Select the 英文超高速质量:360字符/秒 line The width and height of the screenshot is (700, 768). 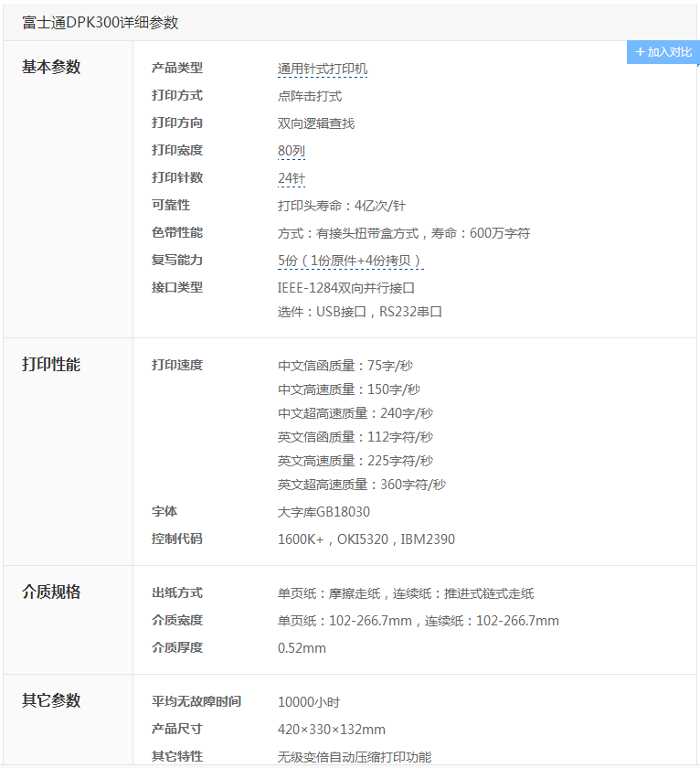click(362, 485)
